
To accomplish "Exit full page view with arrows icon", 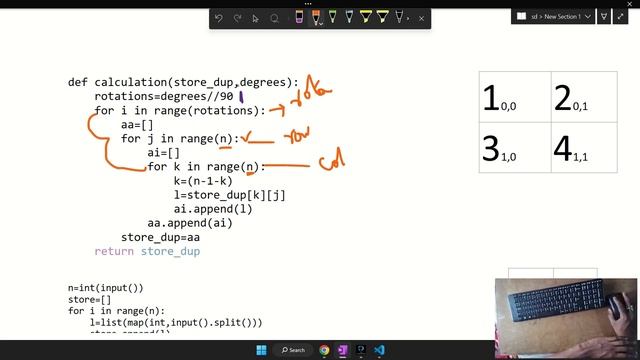I will click(620, 16).
